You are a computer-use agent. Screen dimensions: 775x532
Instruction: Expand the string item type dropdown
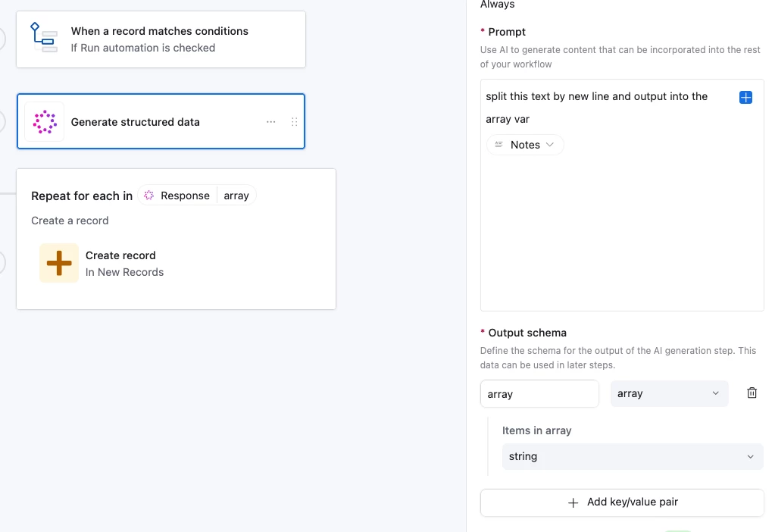[x=632, y=456]
